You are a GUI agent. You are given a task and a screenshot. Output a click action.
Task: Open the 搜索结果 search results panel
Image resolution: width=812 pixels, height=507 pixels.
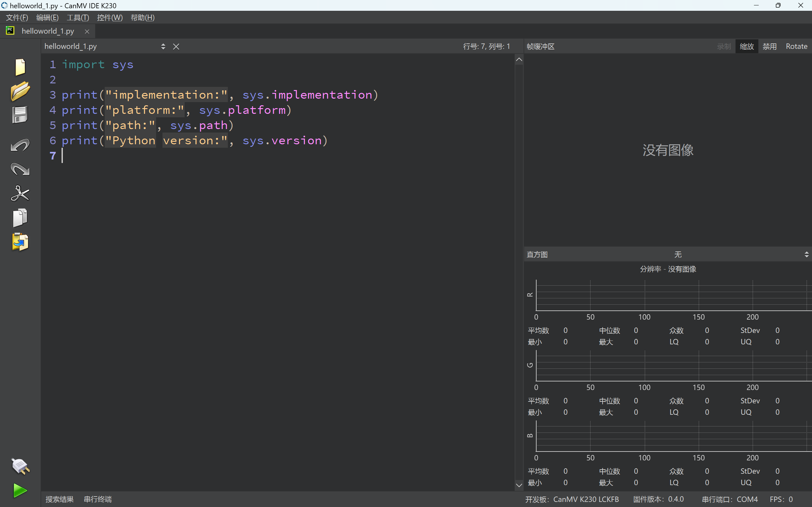[x=59, y=499]
